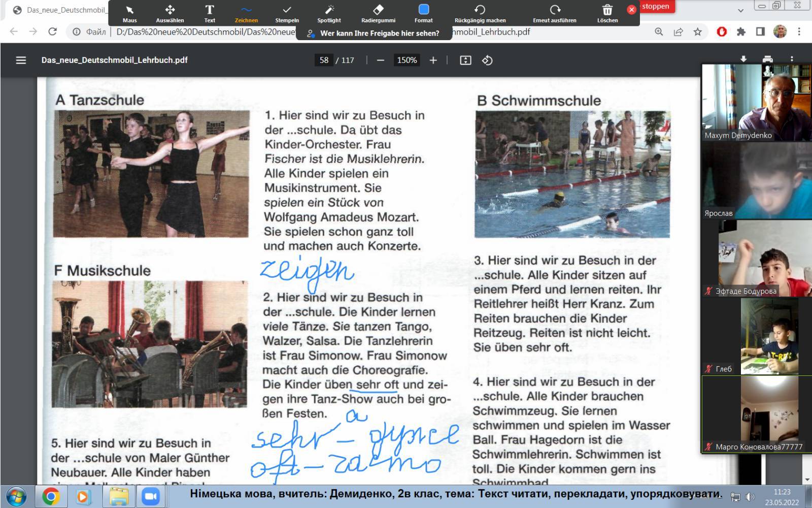Open Zoom from the Windows taskbar
The width and height of the screenshot is (812, 508).
[150, 496]
